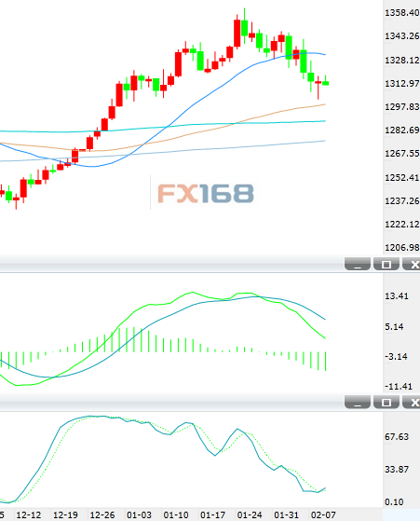This screenshot has height=521, width=420.
Task: Click the 1267.55 axis value
Action: (x=401, y=153)
